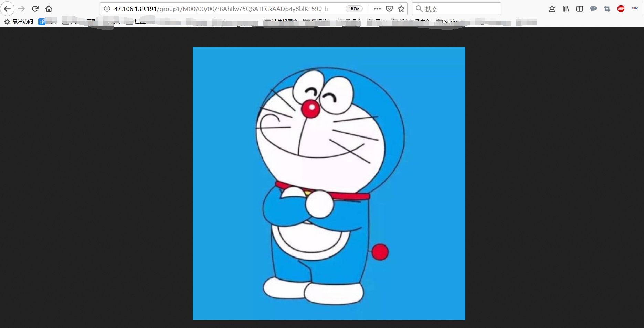Open the Library menu icon
The image size is (644, 328).
[566, 9]
